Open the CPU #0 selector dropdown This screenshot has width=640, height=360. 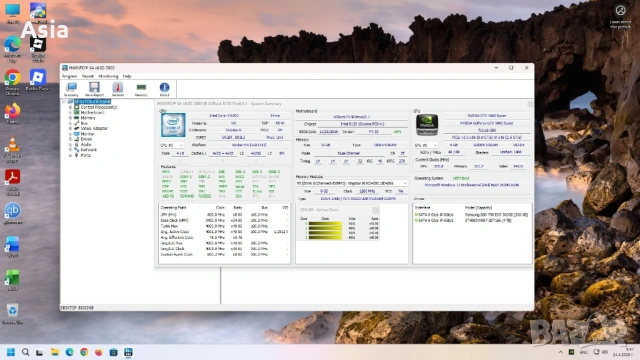(x=171, y=145)
